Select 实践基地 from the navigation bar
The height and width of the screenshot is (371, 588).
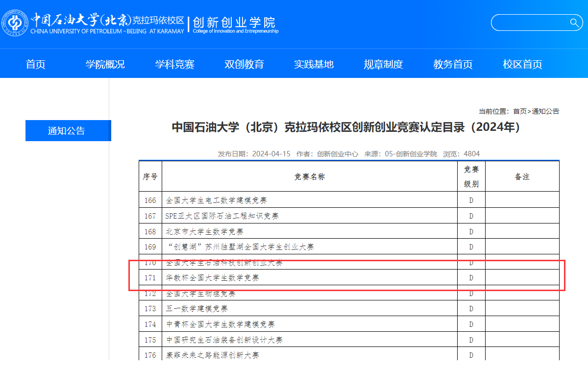coord(314,64)
